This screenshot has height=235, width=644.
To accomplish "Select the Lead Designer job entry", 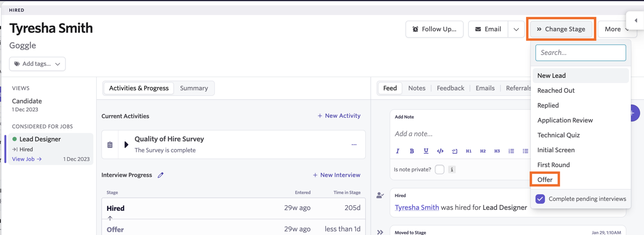I will [51, 149].
